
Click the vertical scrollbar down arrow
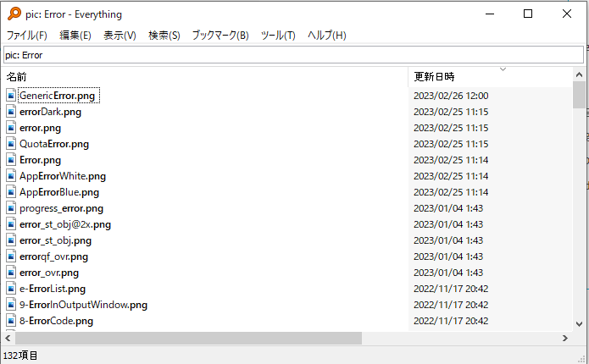click(x=579, y=324)
